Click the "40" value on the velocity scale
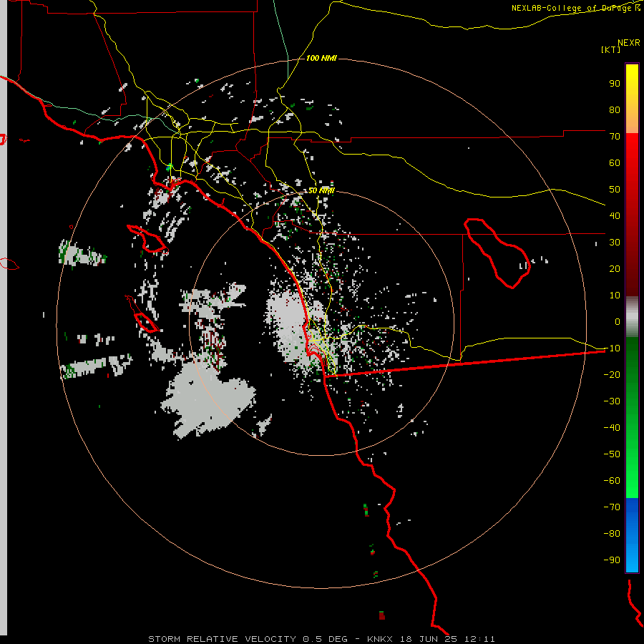The width and height of the screenshot is (644, 644). (615, 215)
